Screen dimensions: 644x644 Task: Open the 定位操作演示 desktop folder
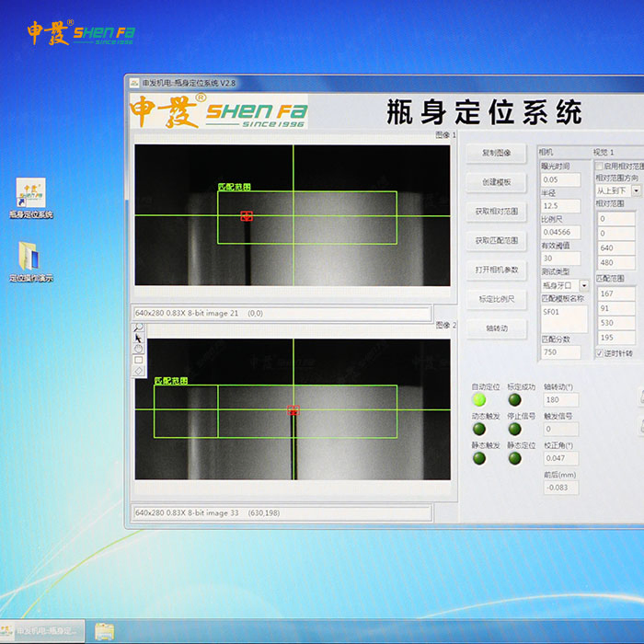31,261
